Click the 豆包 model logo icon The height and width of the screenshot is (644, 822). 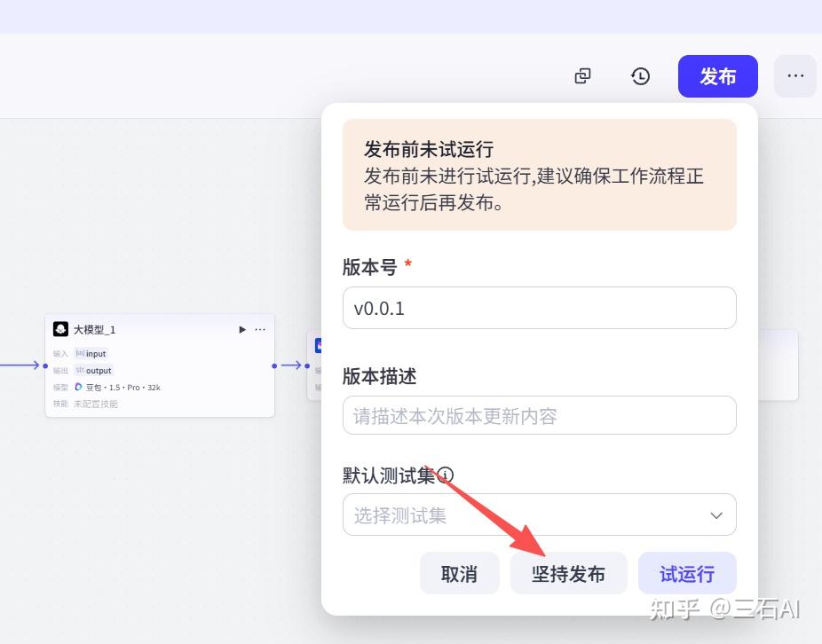tap(78, 387)
